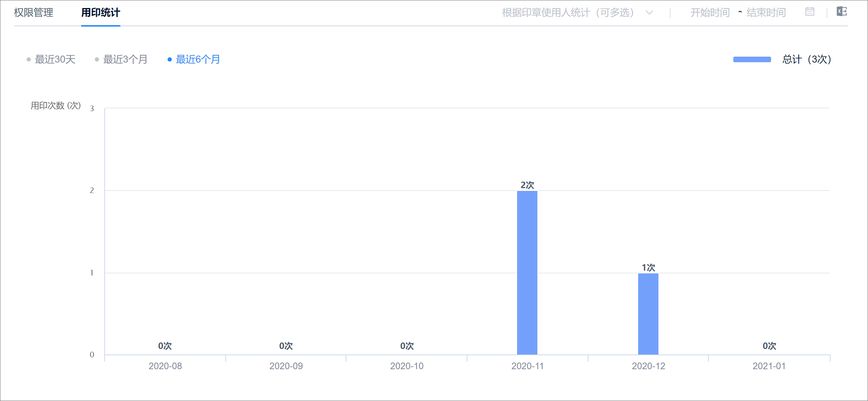
Task: Click the Excel export icon
Action: click(x=841, y=12)
